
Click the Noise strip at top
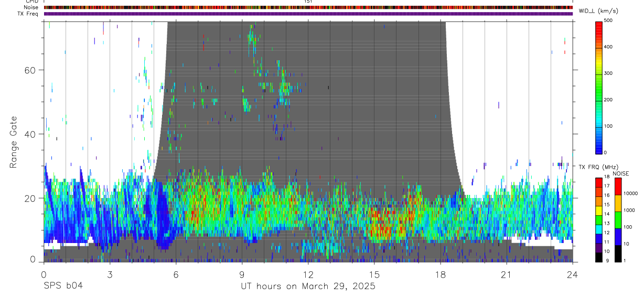308,7
